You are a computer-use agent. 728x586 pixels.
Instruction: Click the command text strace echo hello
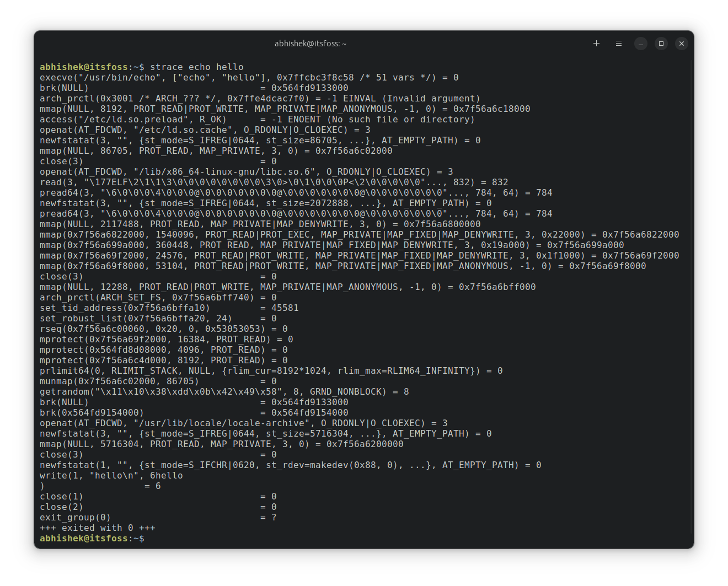pos(197,67)
